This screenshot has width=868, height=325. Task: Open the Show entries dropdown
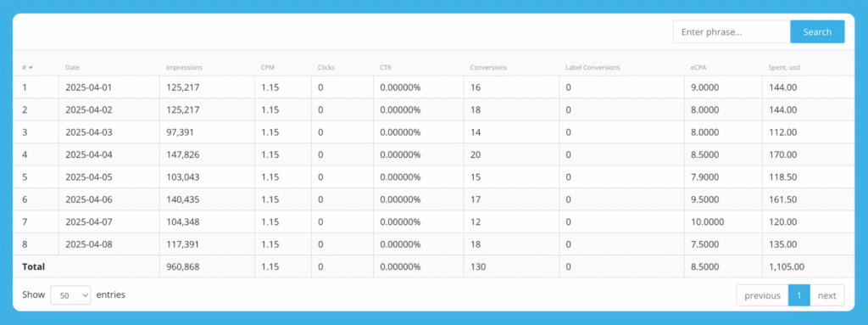(70, 295)
